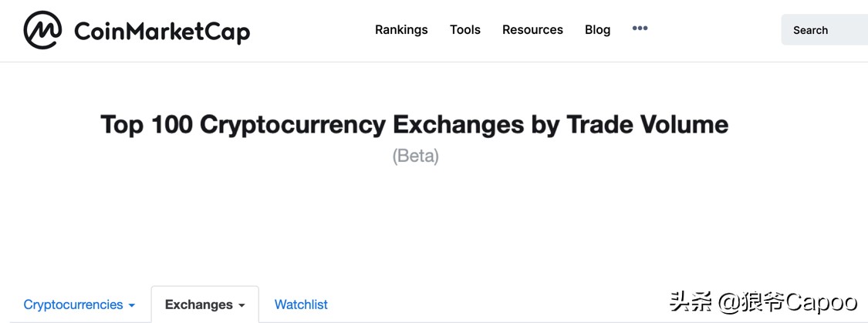Click the CoinMarketCap circular logo icon
This screenshot has height=323, width=868.
point(42,30)
